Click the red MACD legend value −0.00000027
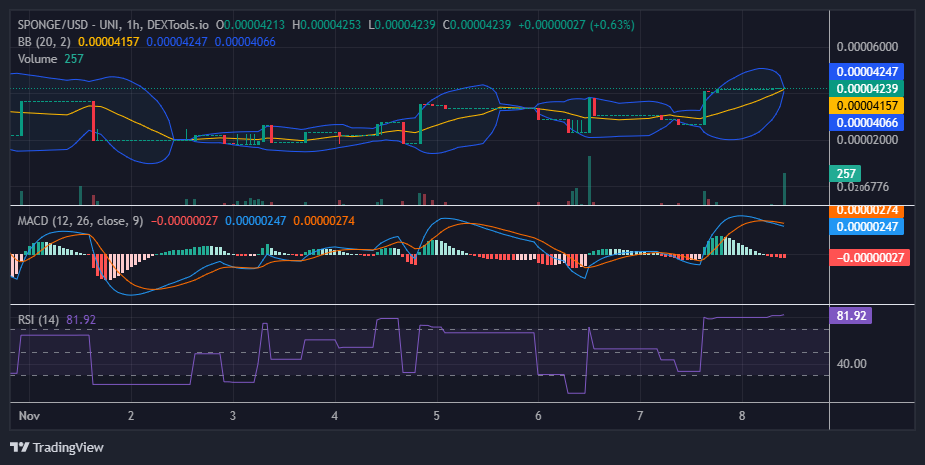The width and height of the screenshot is (925, 465). [185, 221]
